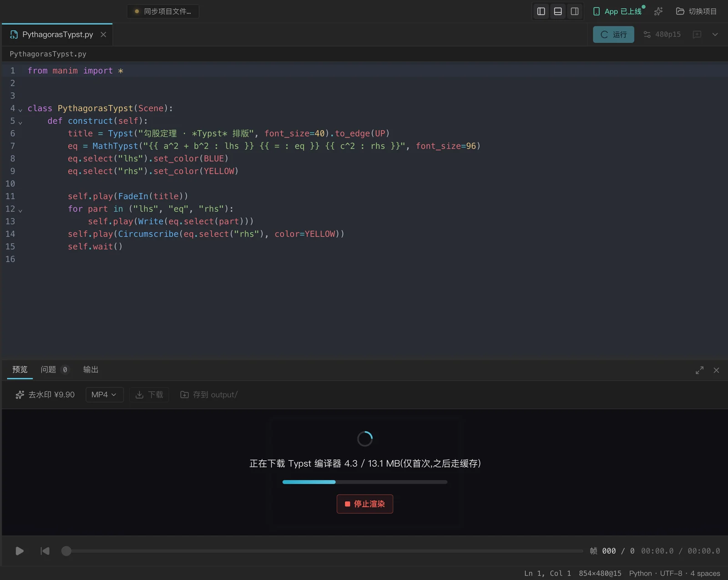This screenshot has height=580, width=728.
Task: Toggle the left sidebar panel layout
Action: pos(541,11)
